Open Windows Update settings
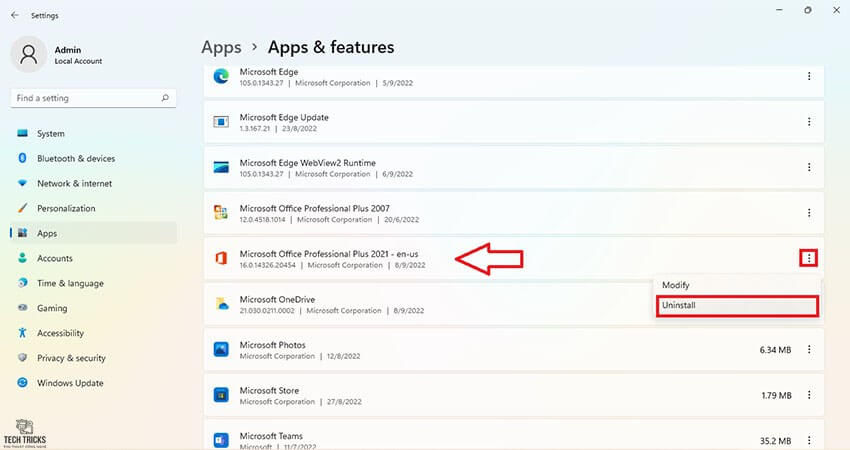This screenshot has height=450, width=850. (93, 383)
